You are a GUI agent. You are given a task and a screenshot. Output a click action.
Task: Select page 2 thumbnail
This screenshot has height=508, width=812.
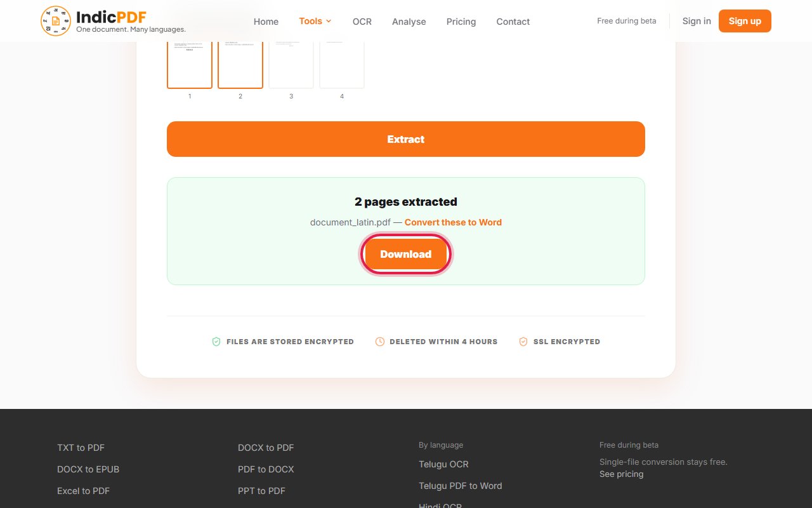[240, 65]
